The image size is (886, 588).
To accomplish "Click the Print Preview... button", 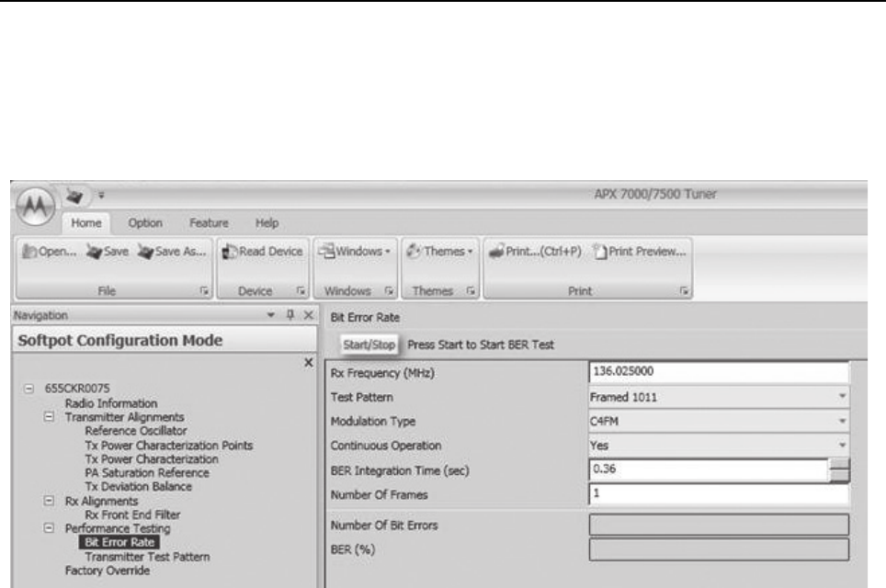I will [639, 252].
